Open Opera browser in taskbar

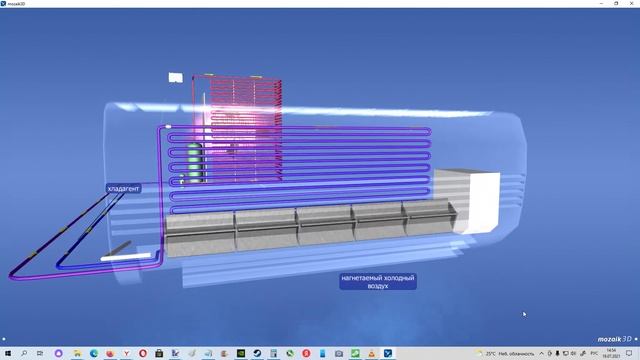click(143, 353)
